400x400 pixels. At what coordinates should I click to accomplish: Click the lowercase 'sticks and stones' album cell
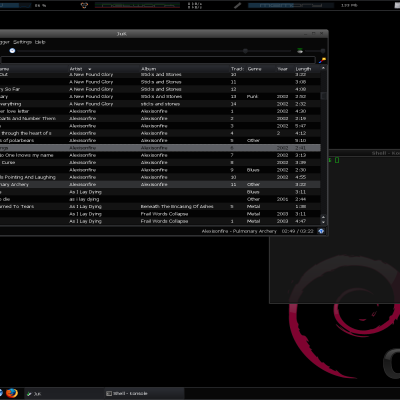pyautogui.click(x=160, y=104)
